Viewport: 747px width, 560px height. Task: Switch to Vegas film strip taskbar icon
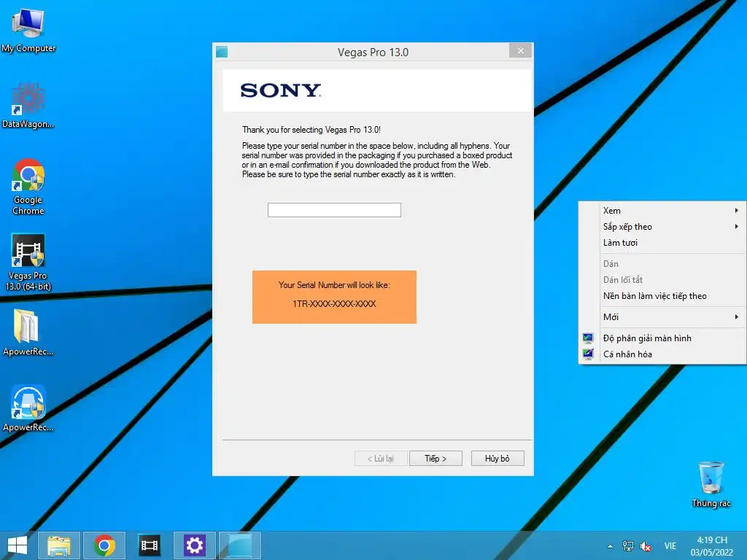(149, 545)
